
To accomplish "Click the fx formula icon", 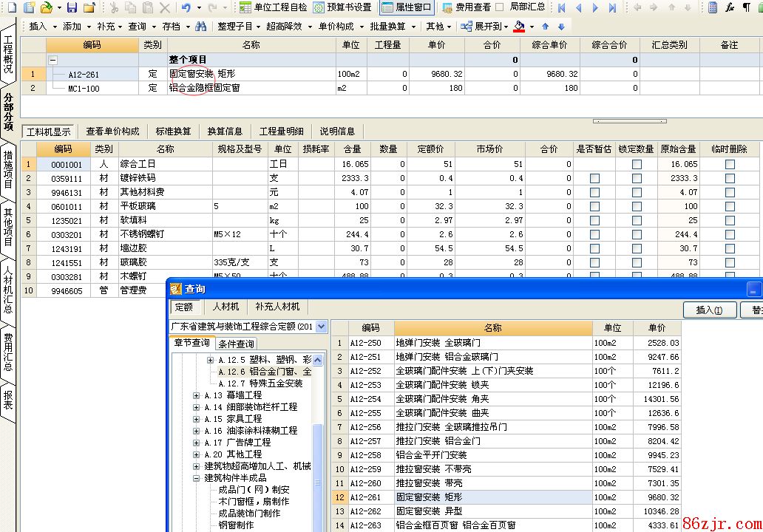I will (730, 7).
